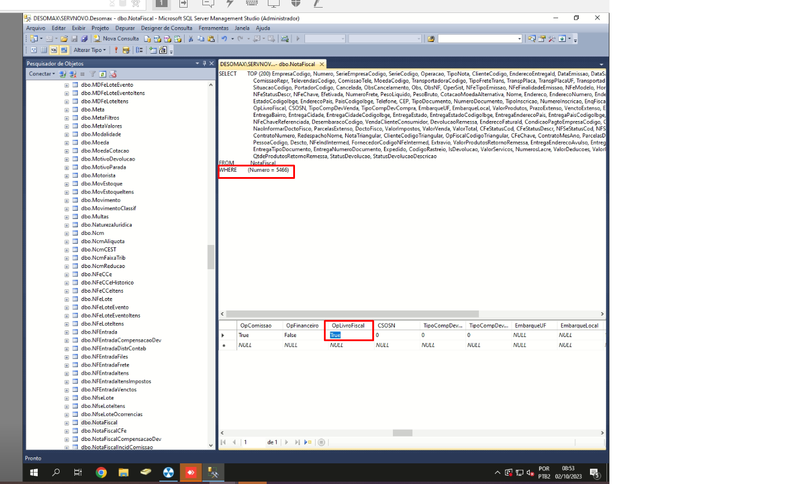Click the Filter funnel icon in Object Explorer
This screenshot has width=800, height=484.
[92, 74]
